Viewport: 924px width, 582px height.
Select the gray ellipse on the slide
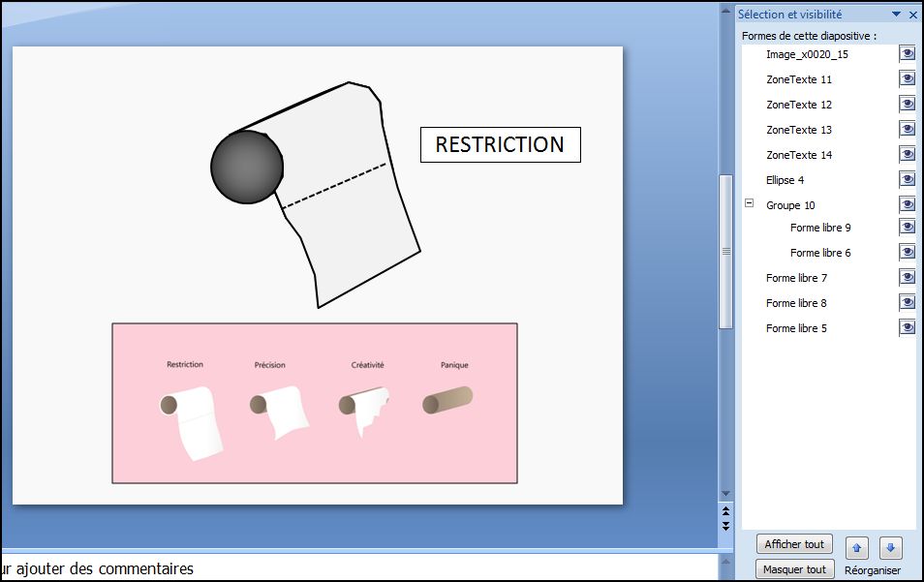pos(247,168)
